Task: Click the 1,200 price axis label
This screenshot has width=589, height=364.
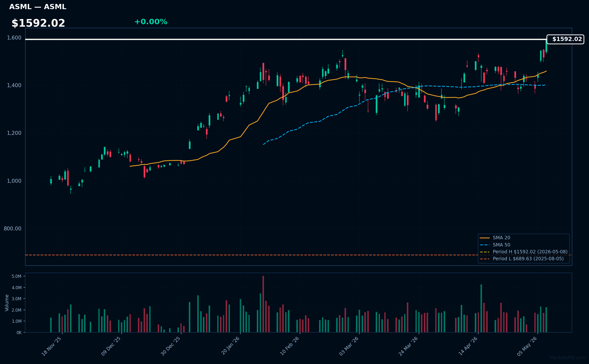Action: pos(14,133)
